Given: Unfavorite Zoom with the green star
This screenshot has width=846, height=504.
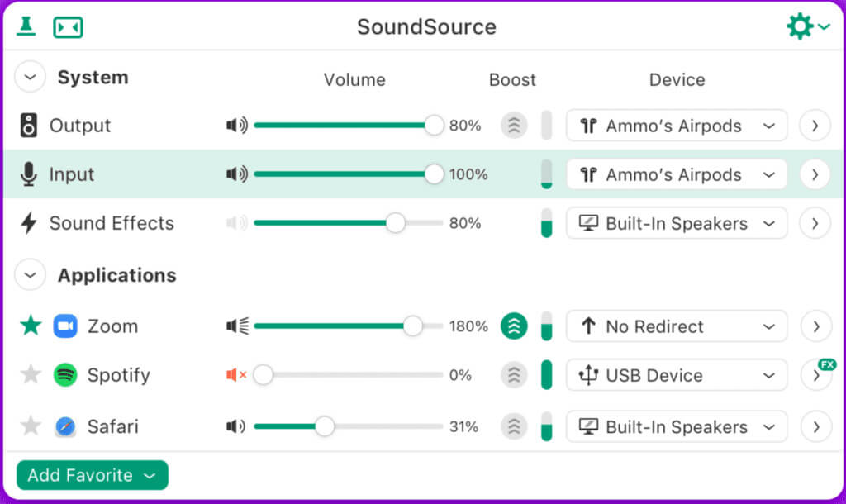Looking at the screenshot, I should [x=31, y=326].
